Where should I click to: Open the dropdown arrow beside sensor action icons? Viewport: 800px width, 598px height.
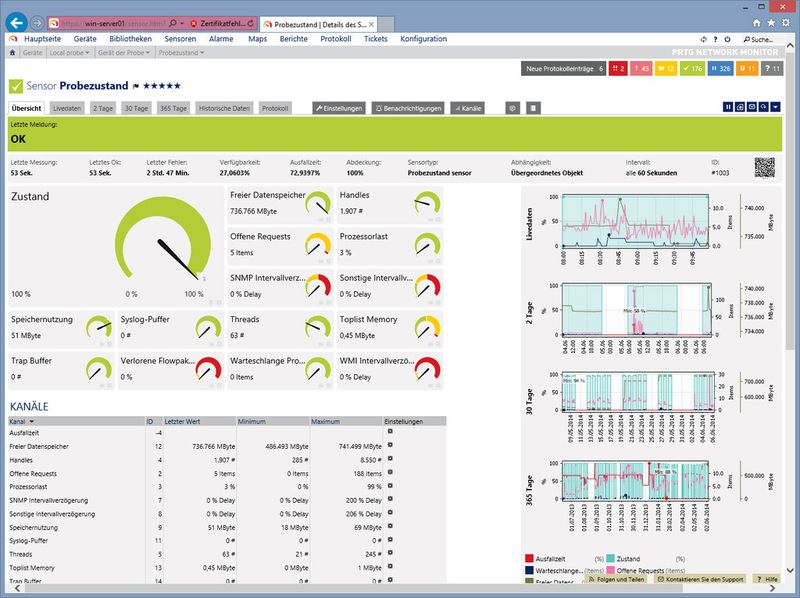click(775, 107)
